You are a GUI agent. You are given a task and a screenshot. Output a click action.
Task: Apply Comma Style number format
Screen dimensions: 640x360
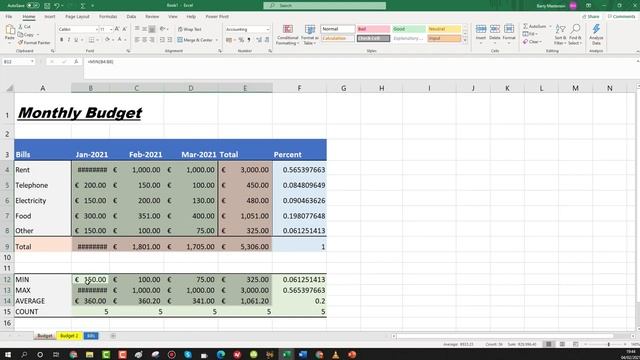pos(249,40)
